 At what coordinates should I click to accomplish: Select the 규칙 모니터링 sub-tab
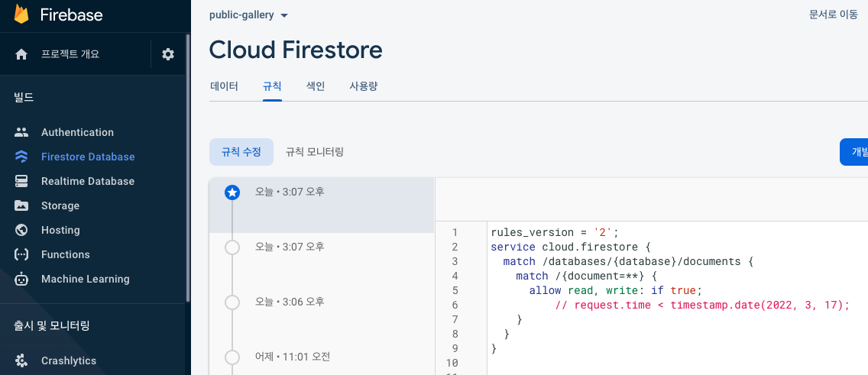coord(315,152)
